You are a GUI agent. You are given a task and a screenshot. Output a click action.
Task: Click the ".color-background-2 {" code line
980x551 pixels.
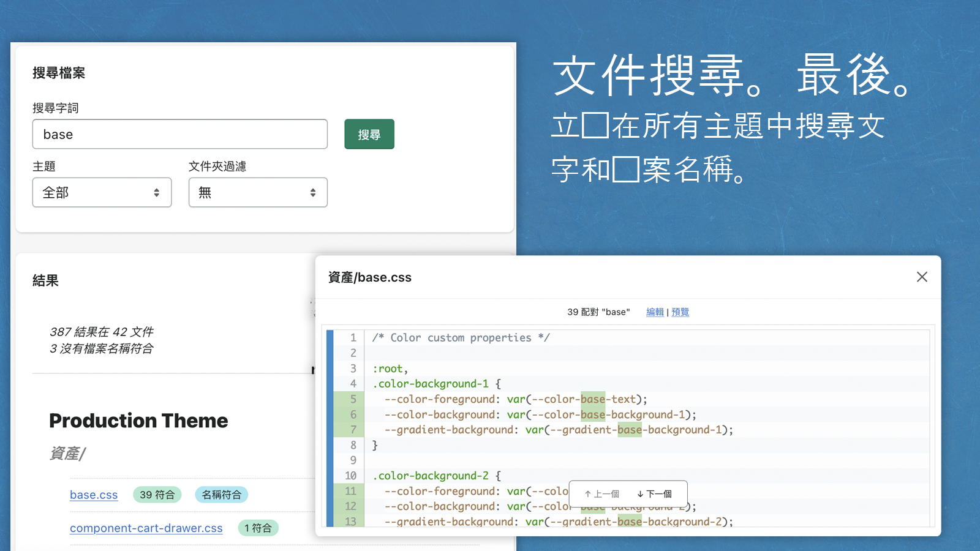(437, 476)
